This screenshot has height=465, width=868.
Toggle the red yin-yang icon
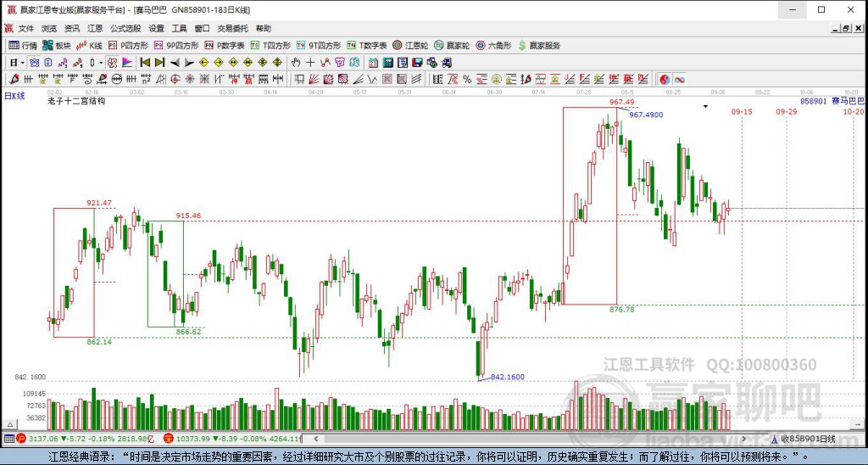pyautogui.click(x=665, y=79)
